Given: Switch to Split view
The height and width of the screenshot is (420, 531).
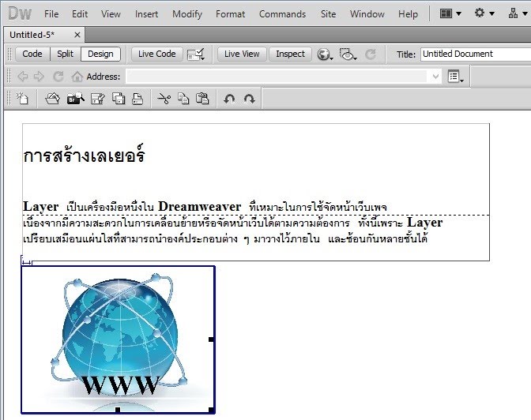Looking at the screenshot, I should pos(65,54).
